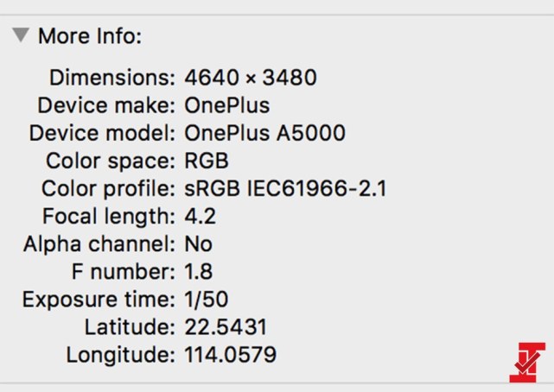Click the red watermark logo icon
The image size is (554, 392).
tap(527, 362)
